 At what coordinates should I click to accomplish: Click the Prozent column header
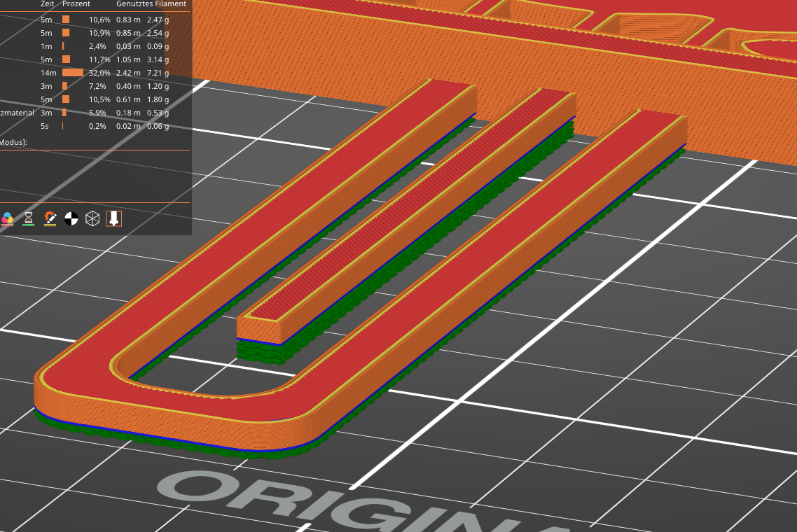(x=76, y=3)
